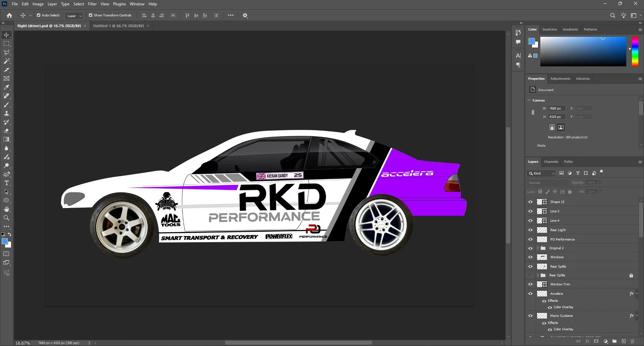Toggle the Auto-Select checkbox
644x346 pixels.
click(x=39, y=15)
